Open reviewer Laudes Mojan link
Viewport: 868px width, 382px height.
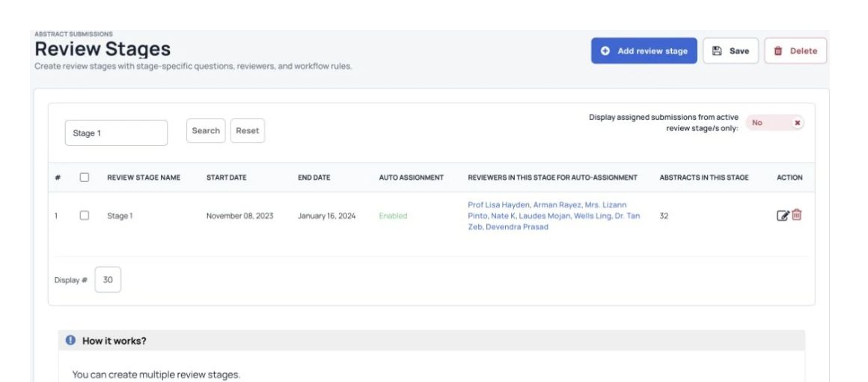point(544,216)
